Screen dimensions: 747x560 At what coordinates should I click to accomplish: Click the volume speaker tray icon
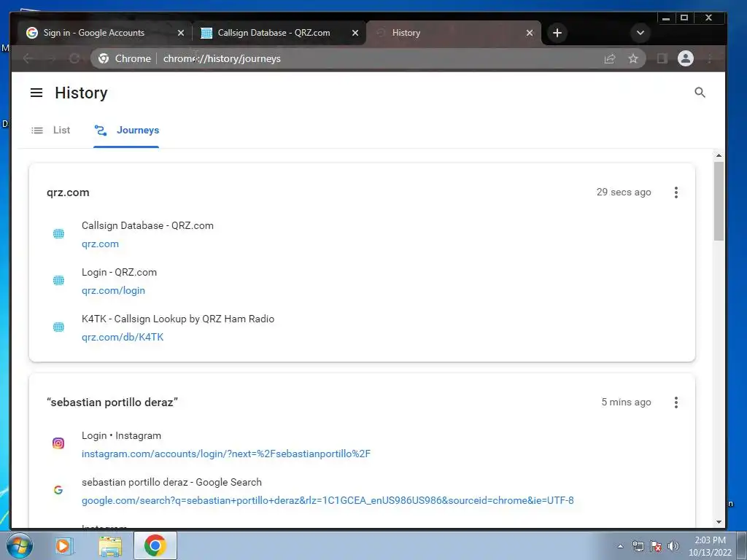click(x=673, y=546)
